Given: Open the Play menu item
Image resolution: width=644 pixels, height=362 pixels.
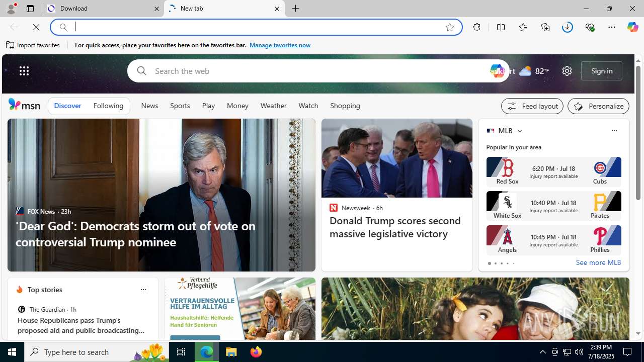Looking at the screenshot, I should click(208, 106).
